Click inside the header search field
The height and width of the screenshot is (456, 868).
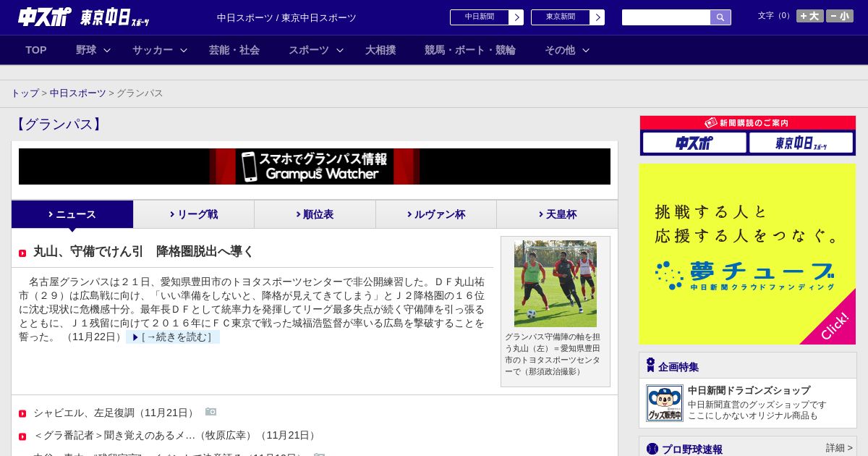(666, 17)
